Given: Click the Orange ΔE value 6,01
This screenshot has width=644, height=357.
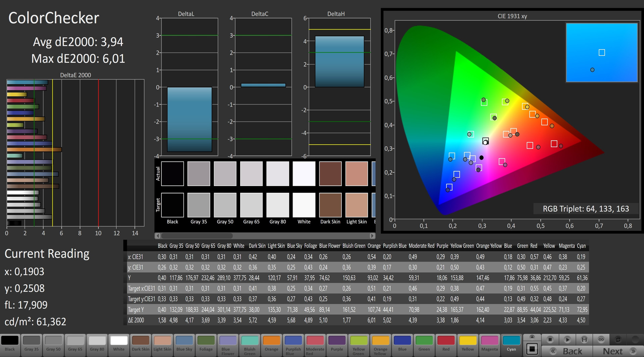Looking at the screenshot, I should (371, 320).
